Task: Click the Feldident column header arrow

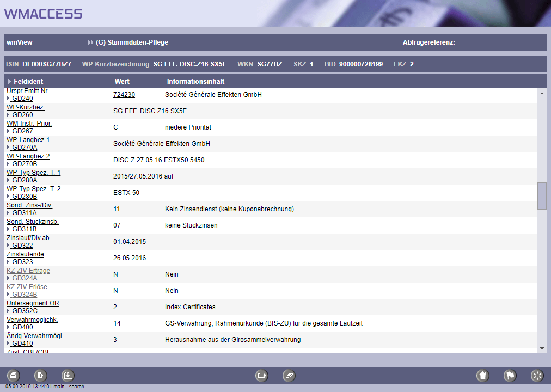Action: 9,82
